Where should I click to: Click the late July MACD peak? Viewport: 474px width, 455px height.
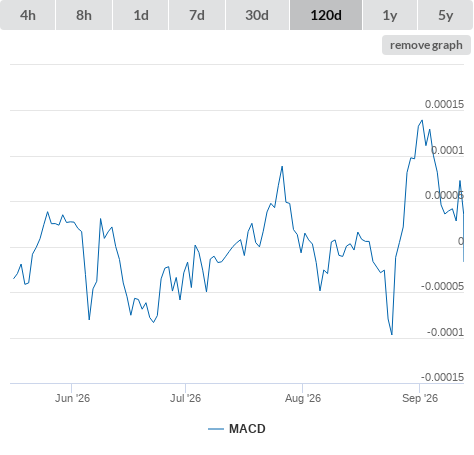pyautogui.click(x=282, y=166)
